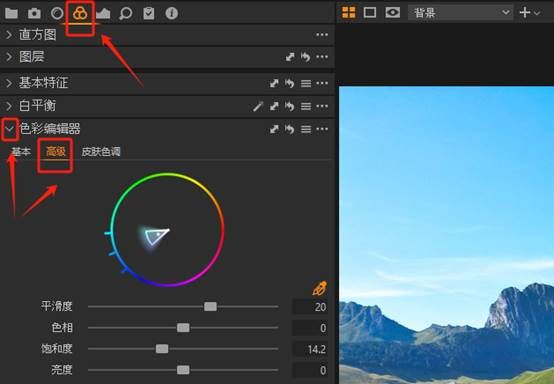Open the Lens tool tab

pos(57,13)
